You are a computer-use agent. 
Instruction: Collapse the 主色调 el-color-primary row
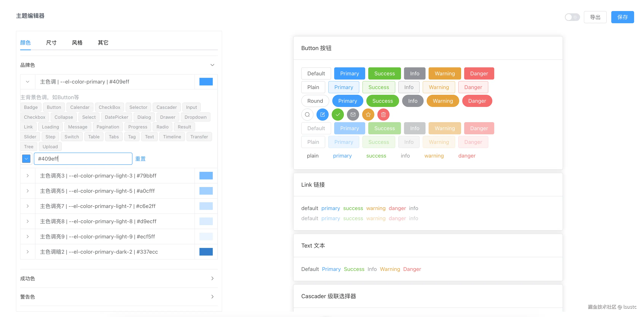pos(28,82)
